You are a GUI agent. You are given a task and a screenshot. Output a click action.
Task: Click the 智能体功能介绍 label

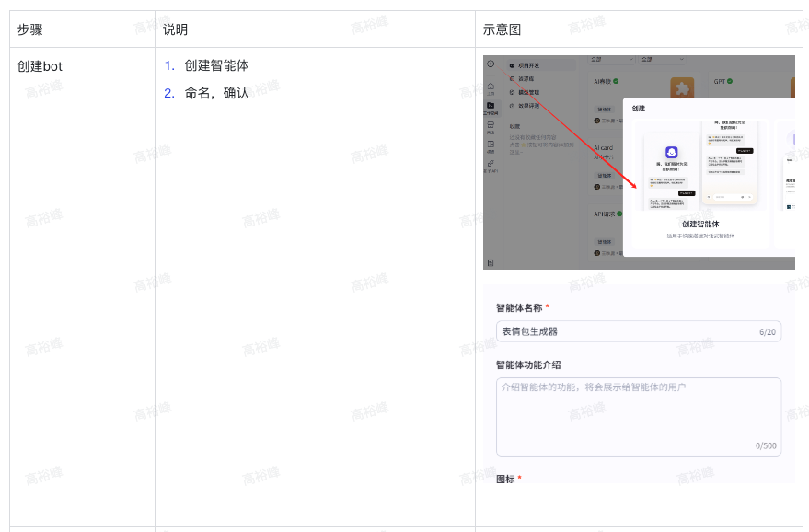coord(528,364)
